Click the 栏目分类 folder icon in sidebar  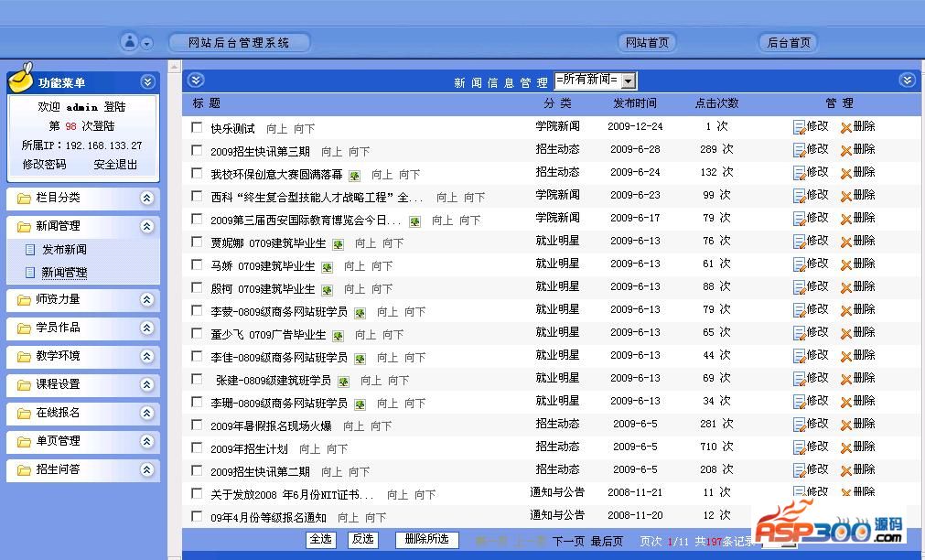coord(23,198)
